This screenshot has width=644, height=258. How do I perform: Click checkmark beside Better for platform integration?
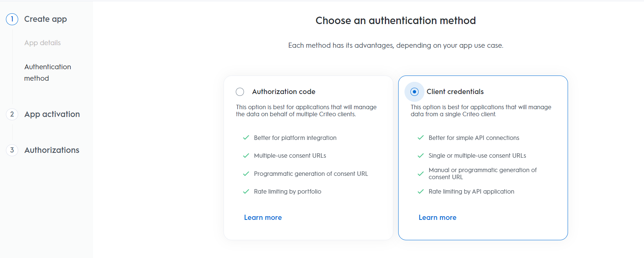(246, 138)
